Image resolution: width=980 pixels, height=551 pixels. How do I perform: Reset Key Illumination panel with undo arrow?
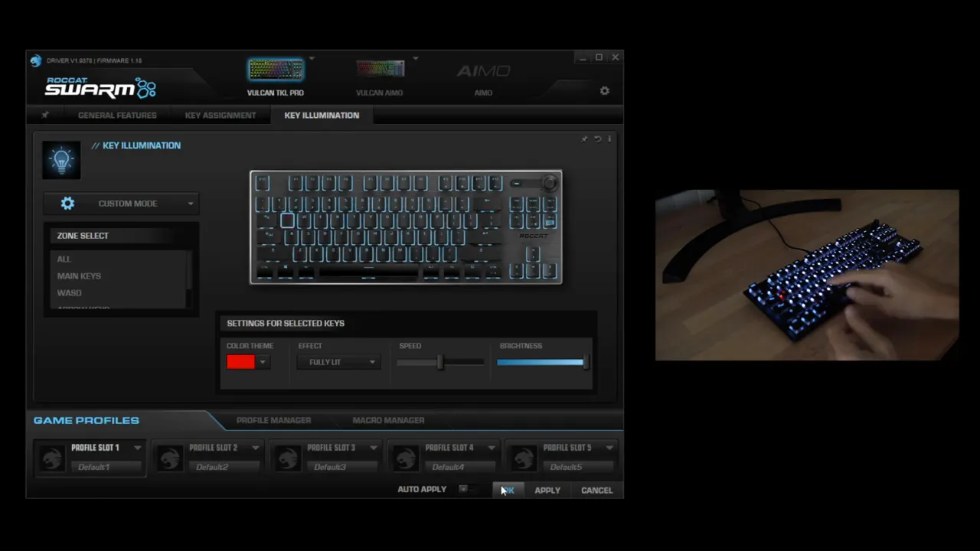pos(597,139)
